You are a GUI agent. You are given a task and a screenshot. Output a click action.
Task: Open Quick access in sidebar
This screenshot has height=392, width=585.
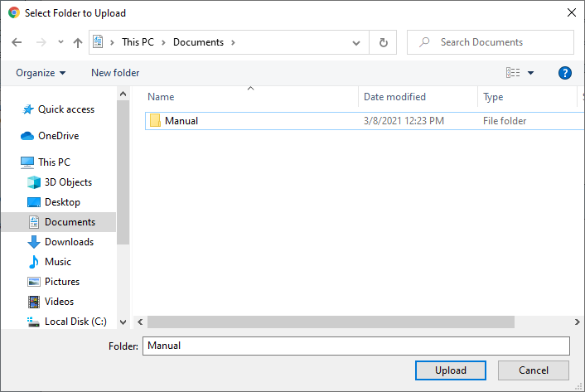(66, 109)
